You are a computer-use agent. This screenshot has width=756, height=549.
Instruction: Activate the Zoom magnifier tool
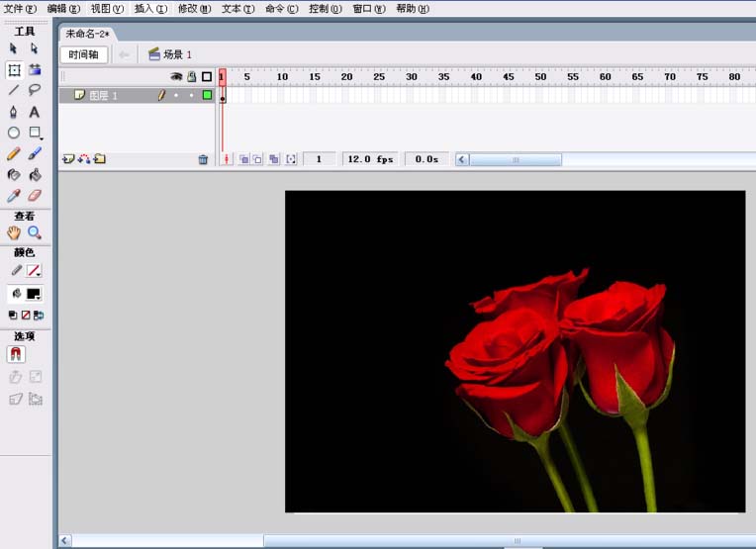35,232
